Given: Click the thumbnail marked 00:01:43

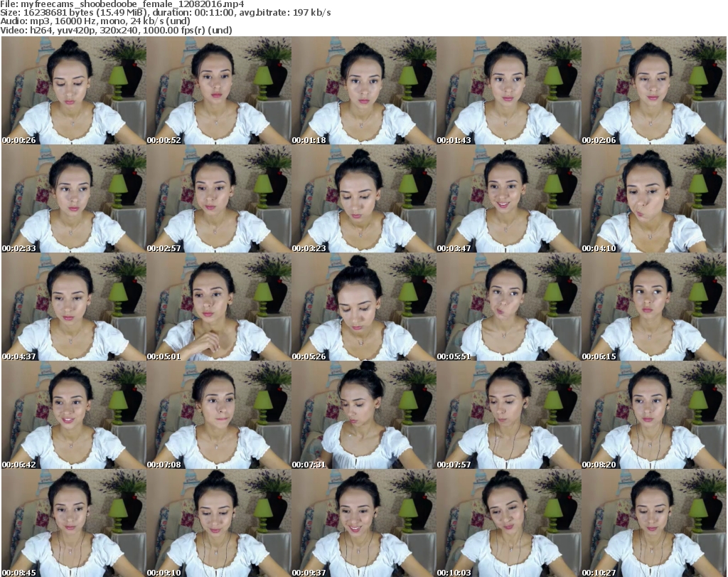Looking at the screenshot, I should click(508, 90).
